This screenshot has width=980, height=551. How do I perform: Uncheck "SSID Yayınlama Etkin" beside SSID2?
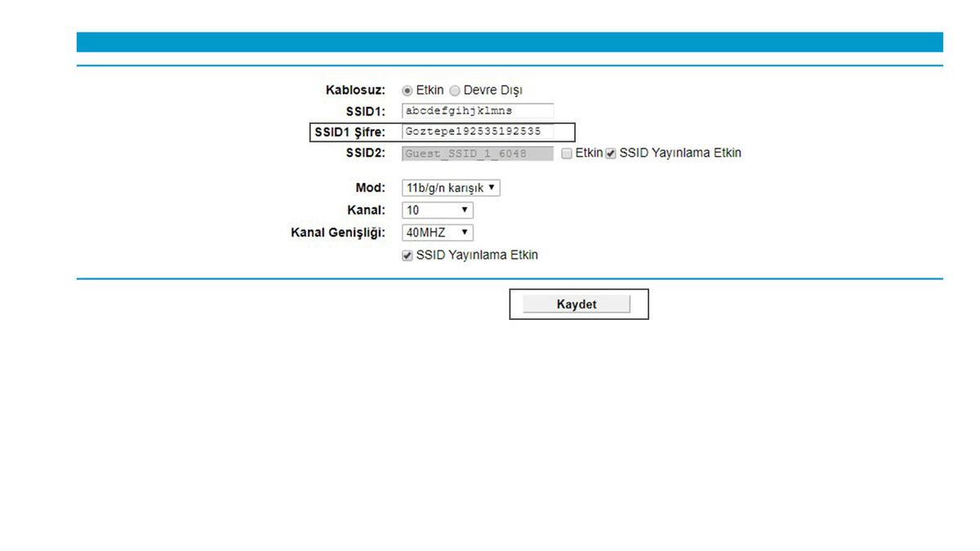612,153
